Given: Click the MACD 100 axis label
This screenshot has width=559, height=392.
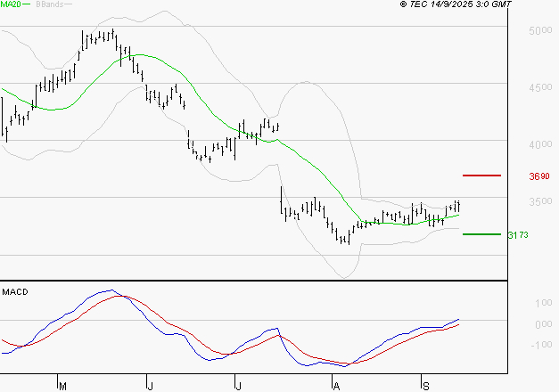Looking at the screenshot, I should (x=544, y=303).
